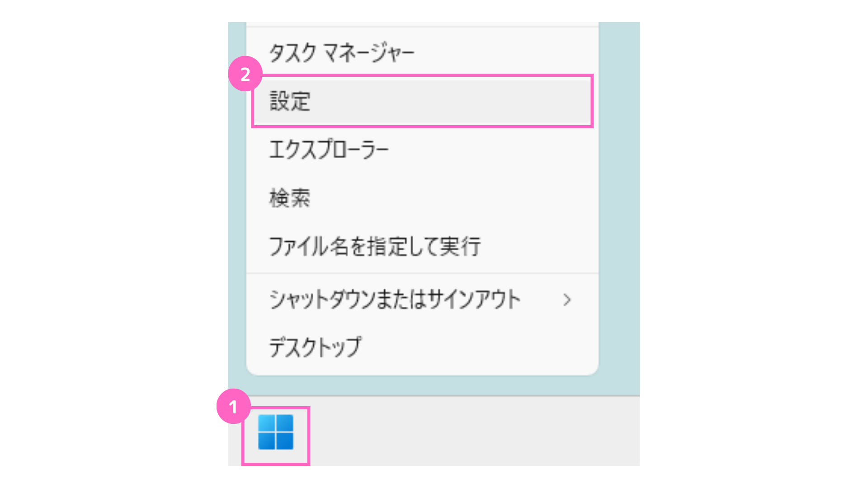868x488 pixels.
Task: Click the upper-left blue pane of Windows logo
Action: tap(266, 423)
